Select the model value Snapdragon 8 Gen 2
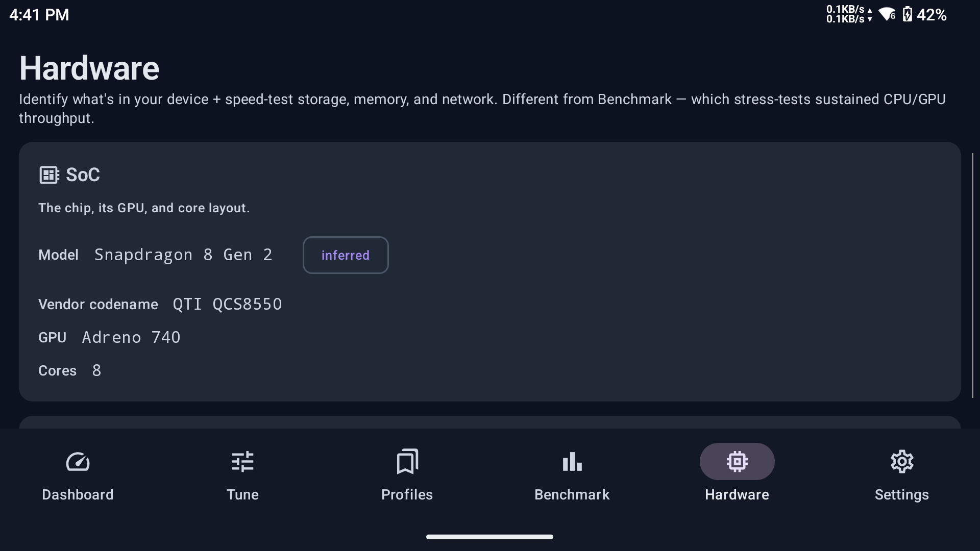This screenshot has width=980, height=551. (183, 255)
